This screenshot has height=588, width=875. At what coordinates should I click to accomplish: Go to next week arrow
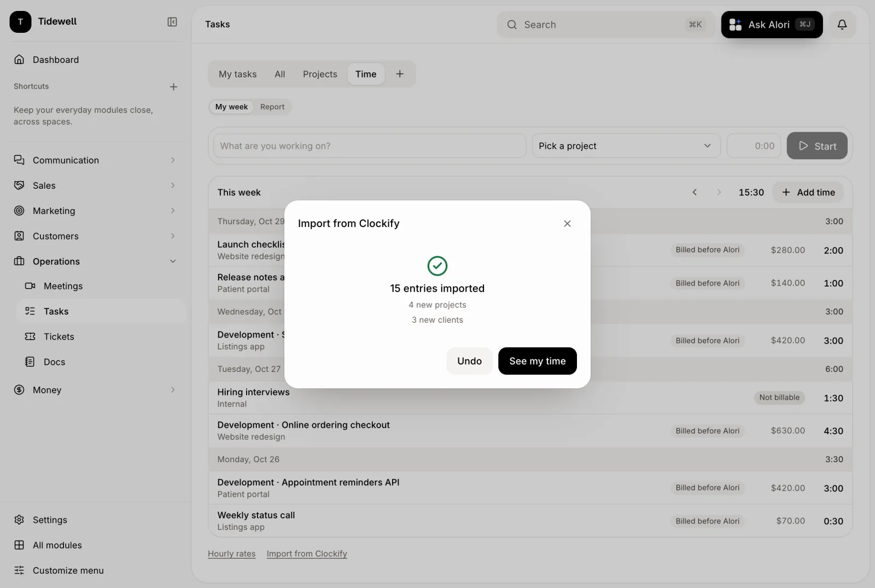[x=719, y=192]
